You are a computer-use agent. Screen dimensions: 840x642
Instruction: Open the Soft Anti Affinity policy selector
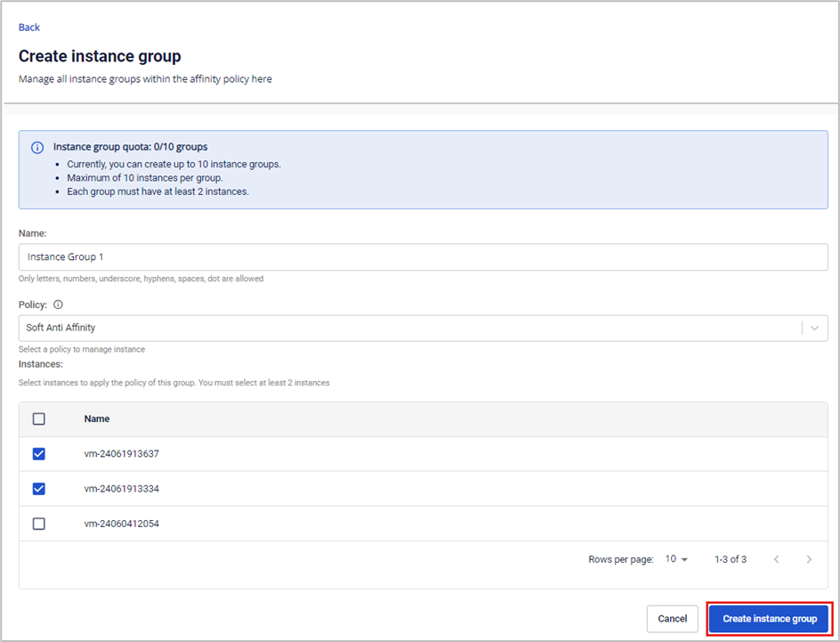409,328
